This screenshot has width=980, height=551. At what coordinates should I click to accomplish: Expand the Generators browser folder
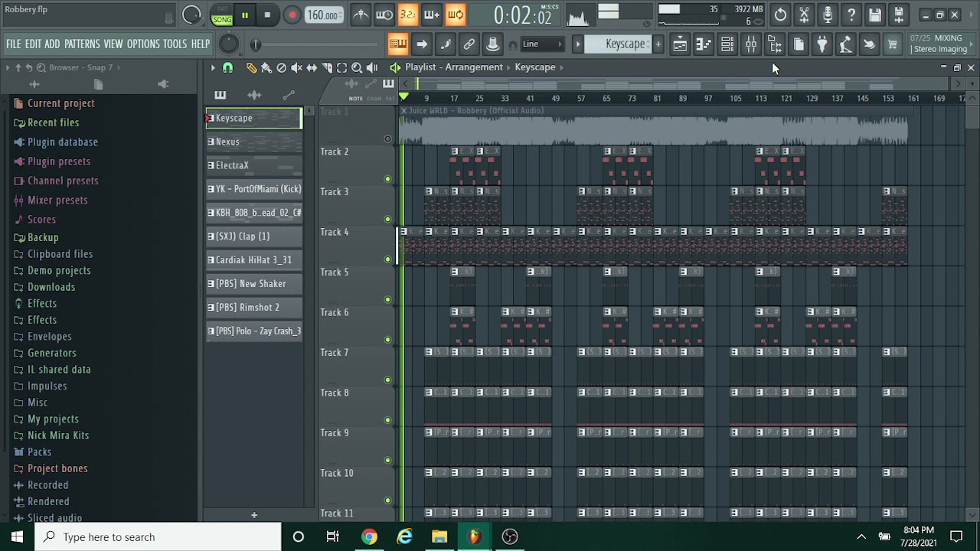coord(52,353)
